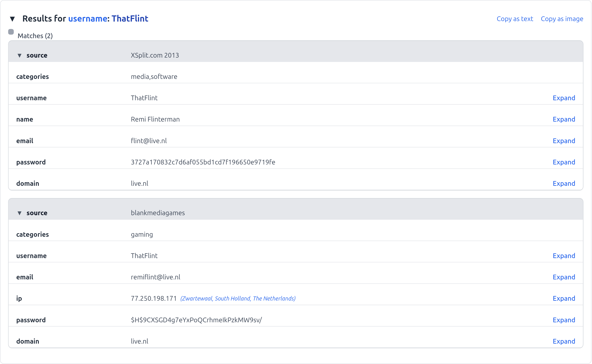Image resolution: width=592 pixels, height=364 pixels.
Task: Expand the XSplit username ThatFlint row
Action: [x=564, y=98]
